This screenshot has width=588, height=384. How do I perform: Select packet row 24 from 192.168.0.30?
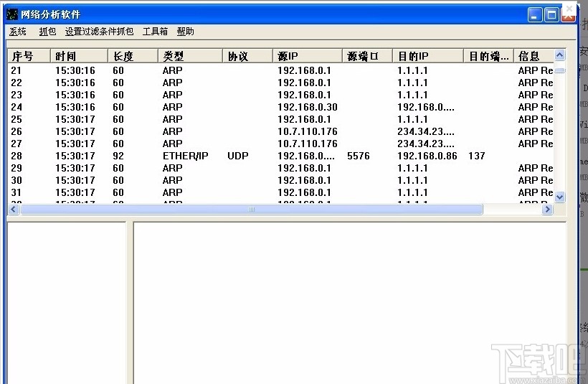(x=281, y=107)
